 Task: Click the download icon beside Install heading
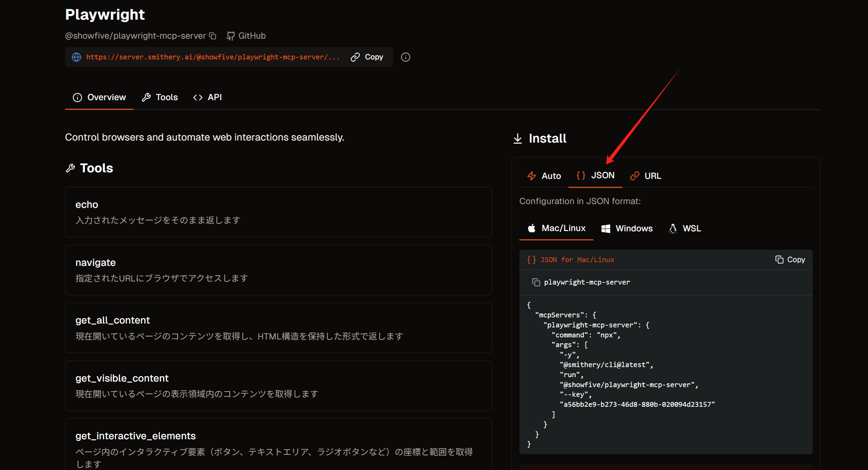coord(518,138)
